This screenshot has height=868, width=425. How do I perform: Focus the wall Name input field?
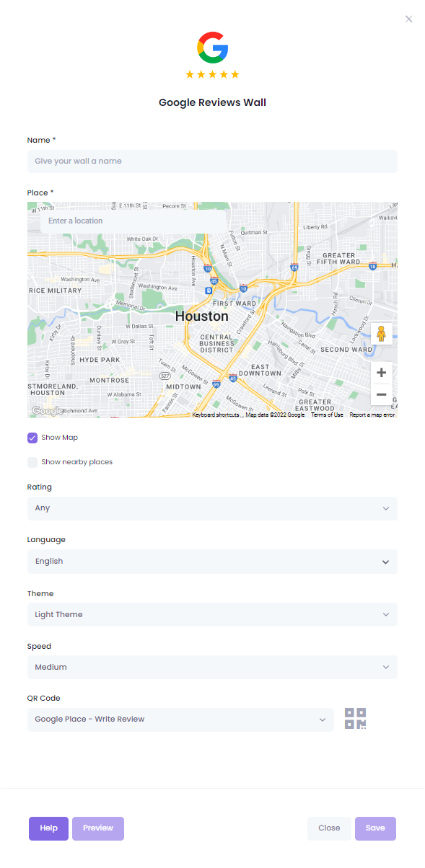pyautogui.click(x=212, y=161)
